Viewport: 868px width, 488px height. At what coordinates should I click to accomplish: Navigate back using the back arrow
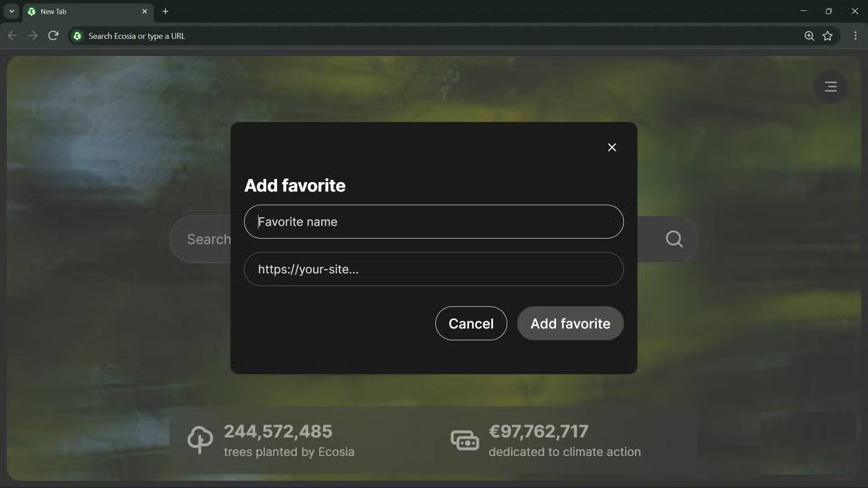coord(12,36)
